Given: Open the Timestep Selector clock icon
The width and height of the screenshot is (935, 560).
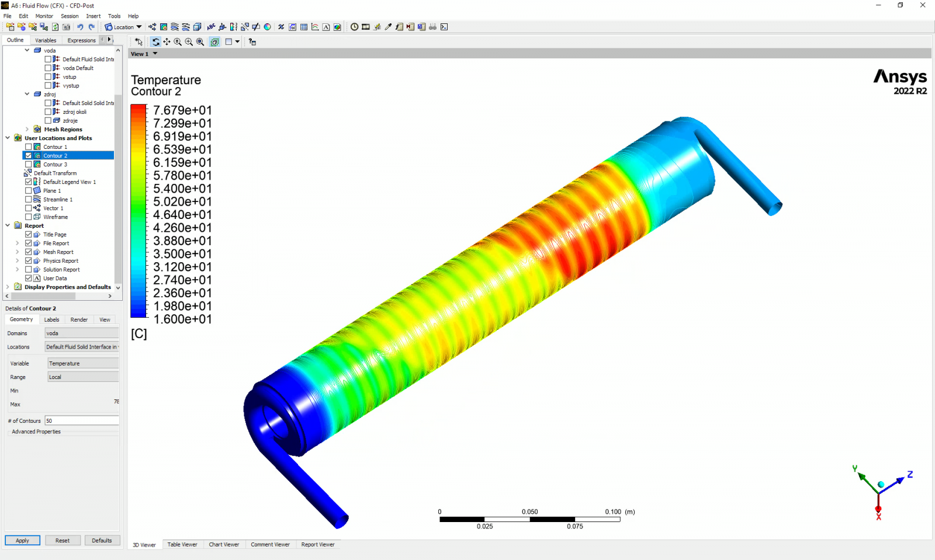Looking at the screenshot, I should tap(354, 27).
